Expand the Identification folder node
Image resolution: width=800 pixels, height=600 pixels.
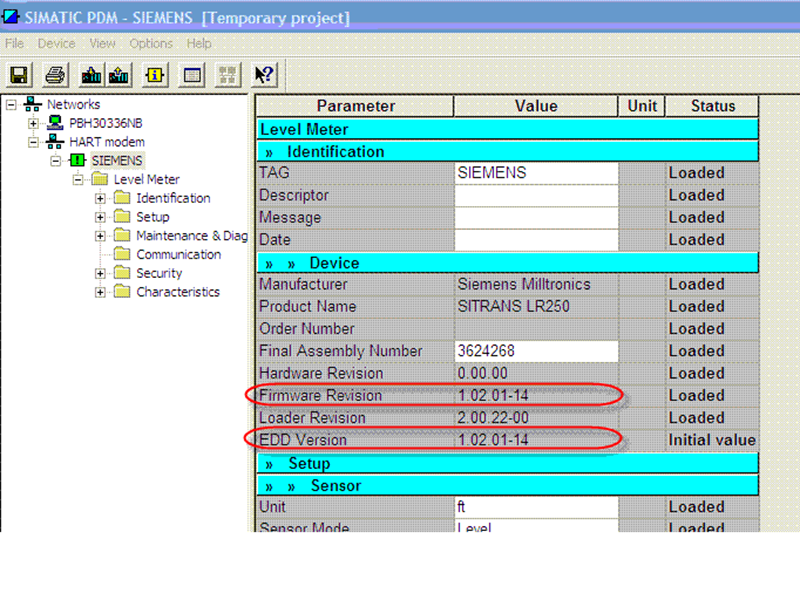100,198
